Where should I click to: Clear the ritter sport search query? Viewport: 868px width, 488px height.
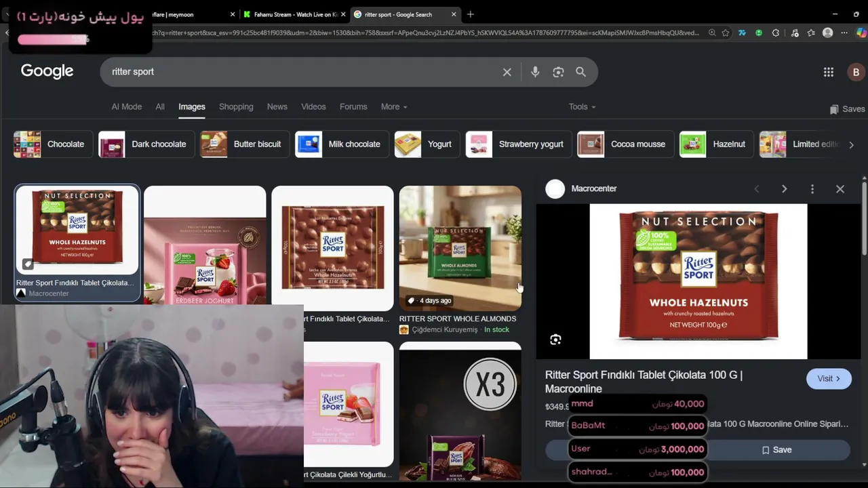(x=507, y=72)
